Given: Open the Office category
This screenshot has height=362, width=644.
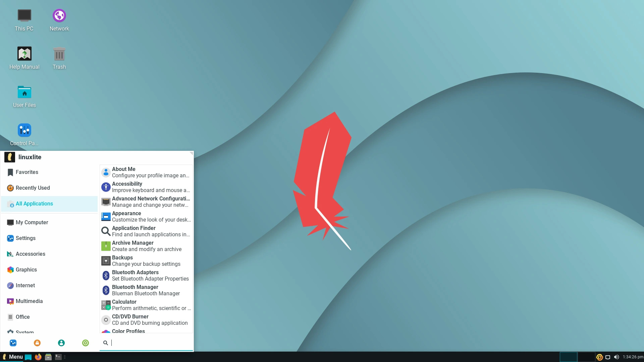Looking at the screenshot, I should [49, 317].
